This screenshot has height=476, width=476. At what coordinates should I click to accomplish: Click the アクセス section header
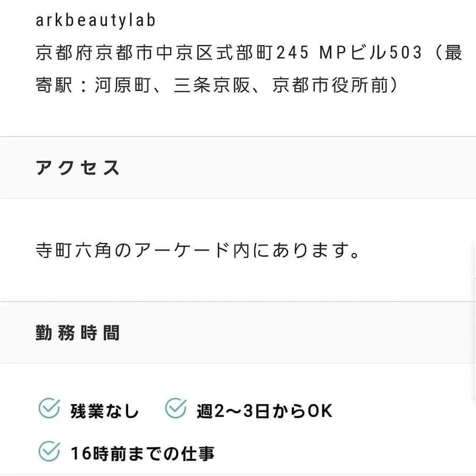pyautogui.click(x=78, y=168)
